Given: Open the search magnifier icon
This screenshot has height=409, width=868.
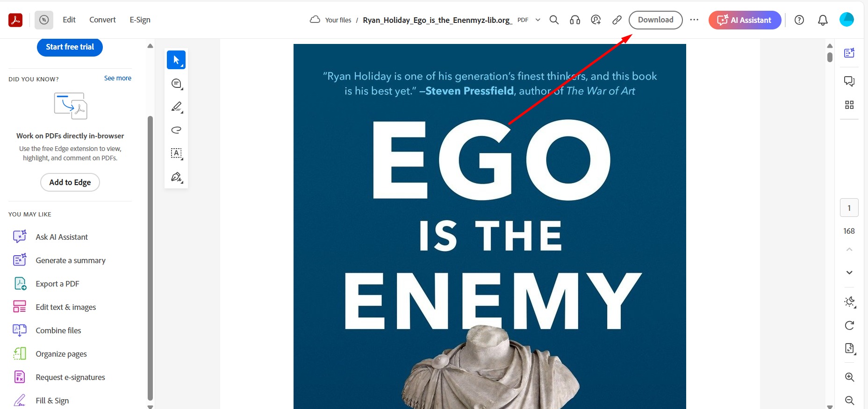Looking at the screenshot, I should (x=554, y=20).
